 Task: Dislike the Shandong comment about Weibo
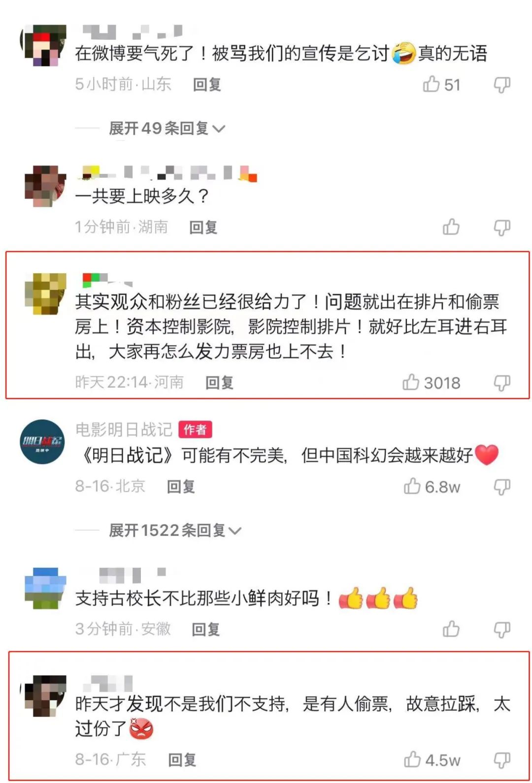tap(502, 85)
